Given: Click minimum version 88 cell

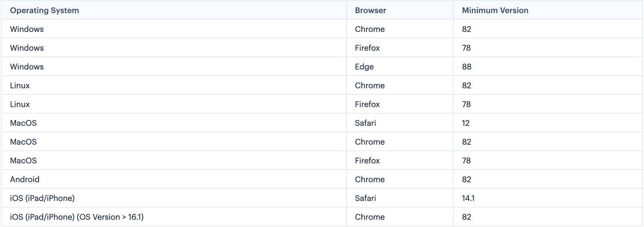Looking at the screenshot, I should point(466,67).
